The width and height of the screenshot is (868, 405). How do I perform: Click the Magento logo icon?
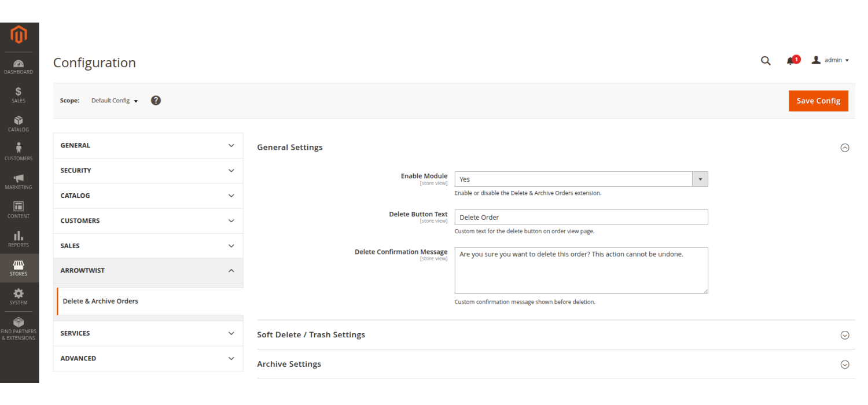[19, 36]
